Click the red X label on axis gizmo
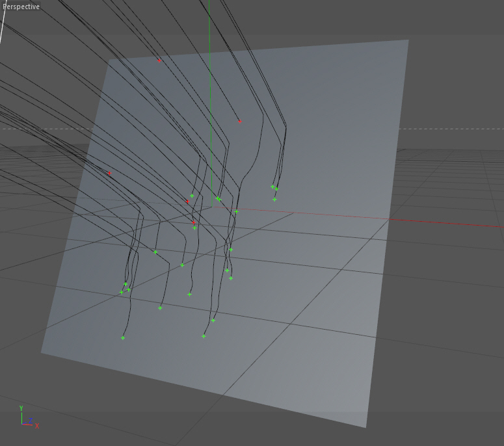The height and width of the screenshot is (446, 504). pyautogui.click(x=37, y=426)
